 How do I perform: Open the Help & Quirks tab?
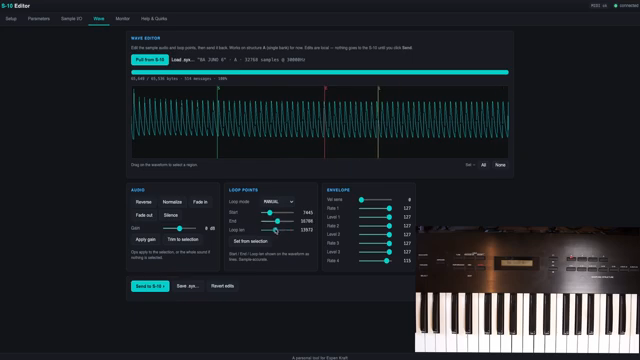point(154,19)
